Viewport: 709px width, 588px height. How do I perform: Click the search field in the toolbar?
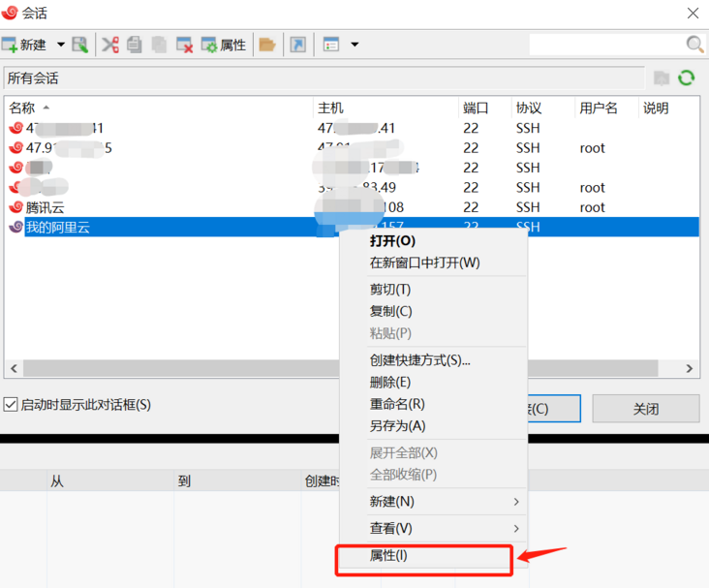tap(606, 45)
